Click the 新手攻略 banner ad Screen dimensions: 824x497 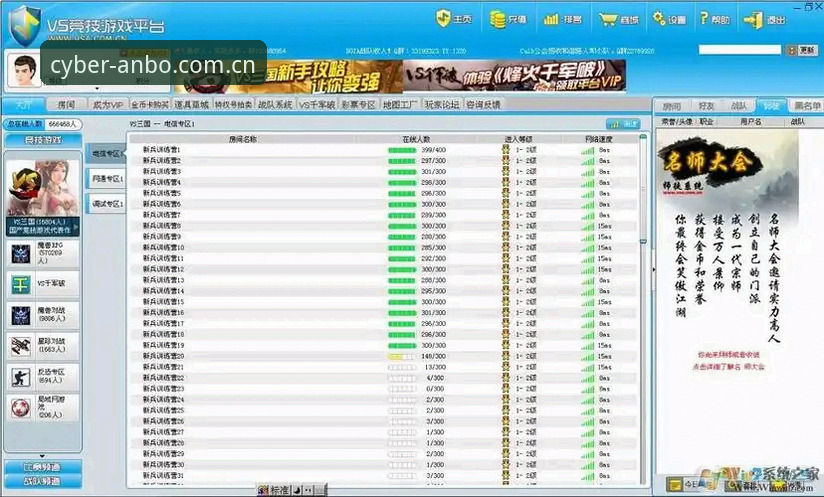click(289, 76)
